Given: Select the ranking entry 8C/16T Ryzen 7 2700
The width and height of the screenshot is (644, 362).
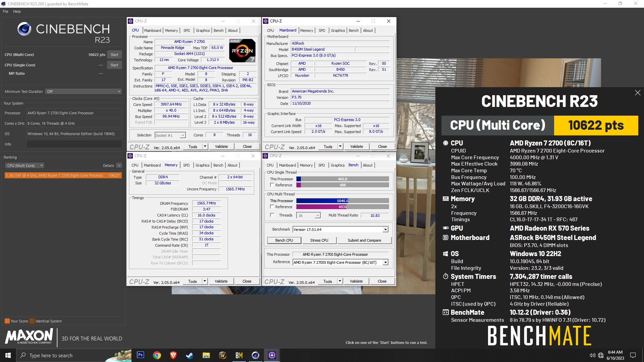Looking at the screenshot, I should click(63, 175).
